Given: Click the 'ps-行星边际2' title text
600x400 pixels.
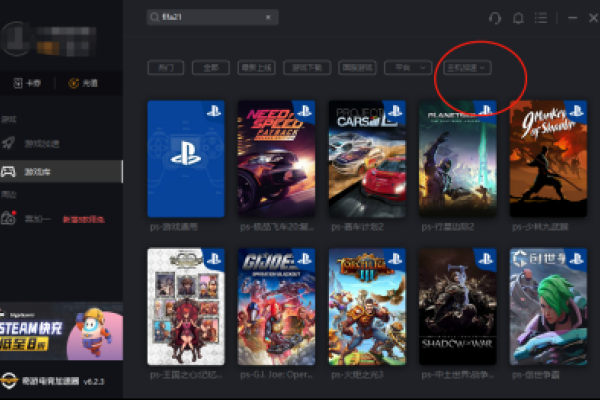Looking at the screenshot, I should pyautogui.click(x=448, y=227).
